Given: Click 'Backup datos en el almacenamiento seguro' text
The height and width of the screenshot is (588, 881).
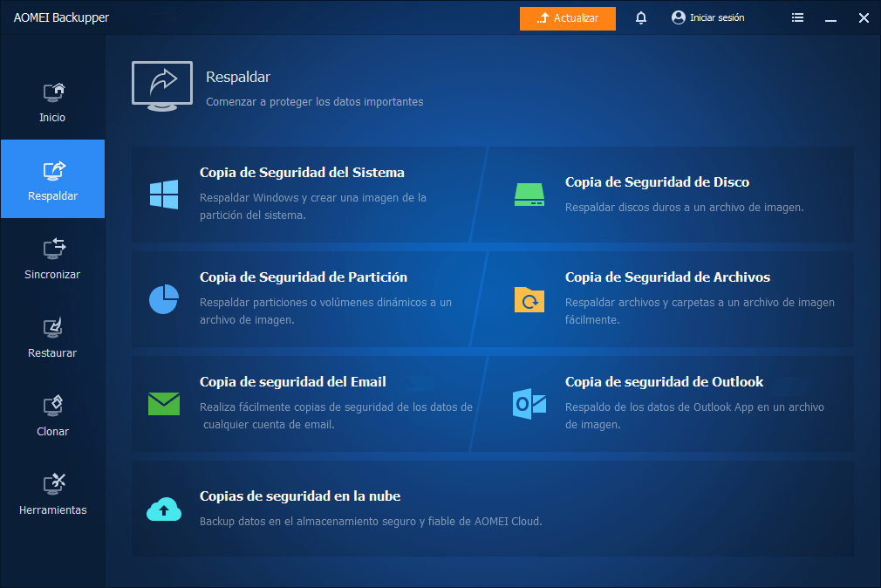Looking at the screenshot, I should (x=371, y=522).
